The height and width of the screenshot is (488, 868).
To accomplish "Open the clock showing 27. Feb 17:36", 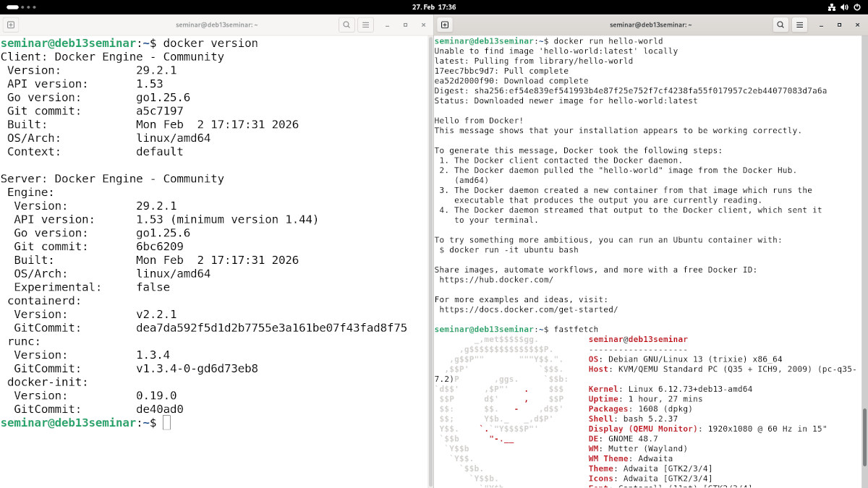I will [x=434, y=7].
